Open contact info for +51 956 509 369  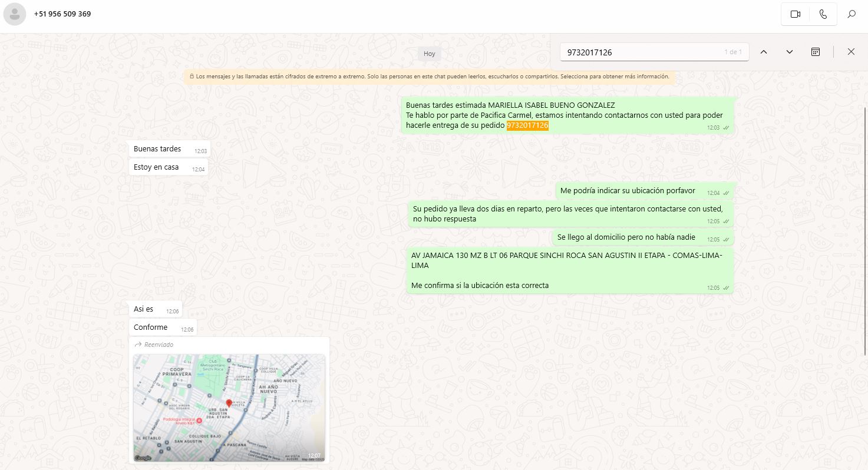point(62,14)
